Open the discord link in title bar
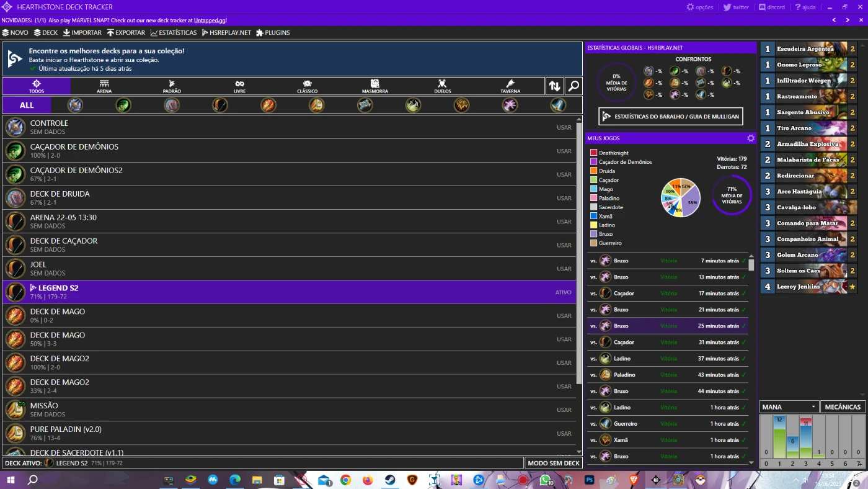Image resolution: width=868 pixels, height=489 pixels. (772, 7)
